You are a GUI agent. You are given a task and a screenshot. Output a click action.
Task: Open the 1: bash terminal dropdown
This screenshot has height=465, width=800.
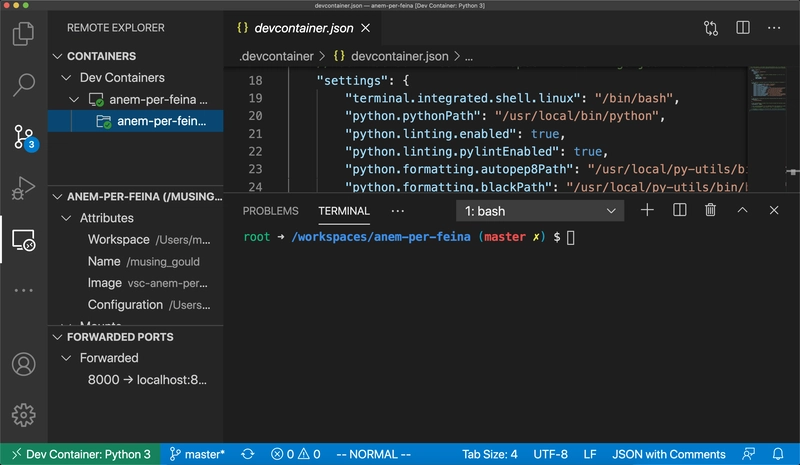point(540,211)
